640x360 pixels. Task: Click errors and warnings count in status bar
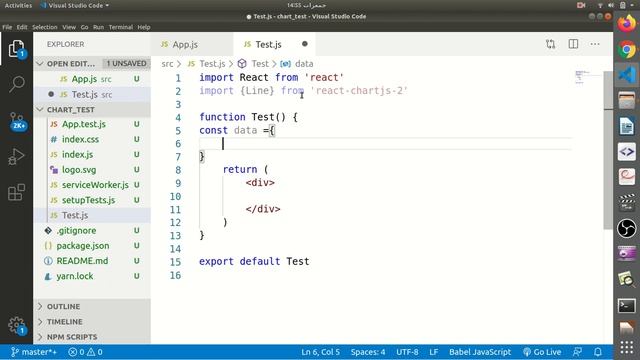pyautogui.click(x=85, y=352)
